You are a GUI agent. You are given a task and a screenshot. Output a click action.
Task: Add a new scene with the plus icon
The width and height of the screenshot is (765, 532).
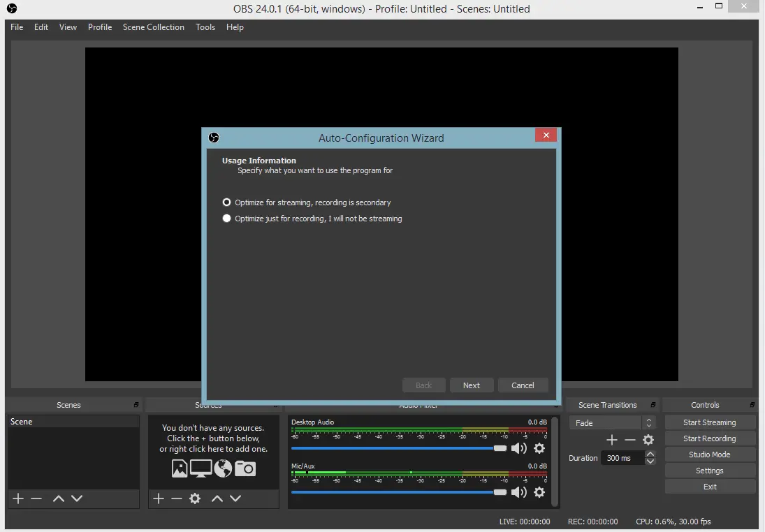[18, 498]
